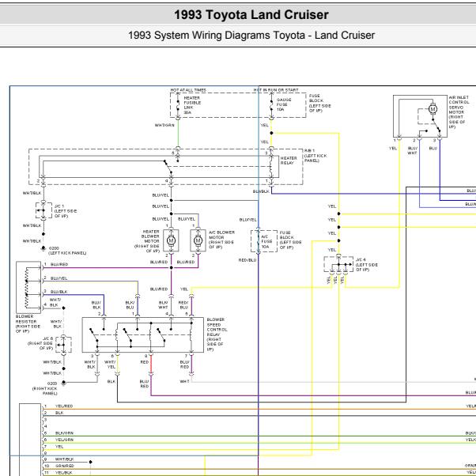Viewport: 476px width, 476px height.
Task: Click the HOT IN RUN OR START label
Action: (x=276, y=90)
